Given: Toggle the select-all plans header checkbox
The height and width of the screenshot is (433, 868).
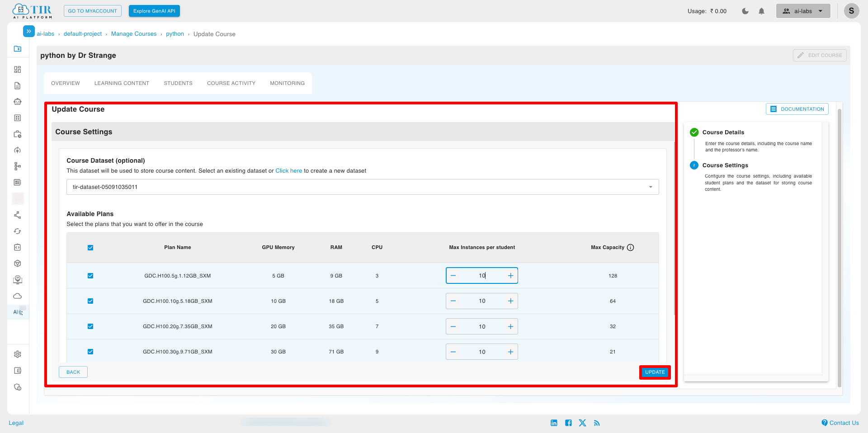Looking at the screenshot, I should pos(90,248).
